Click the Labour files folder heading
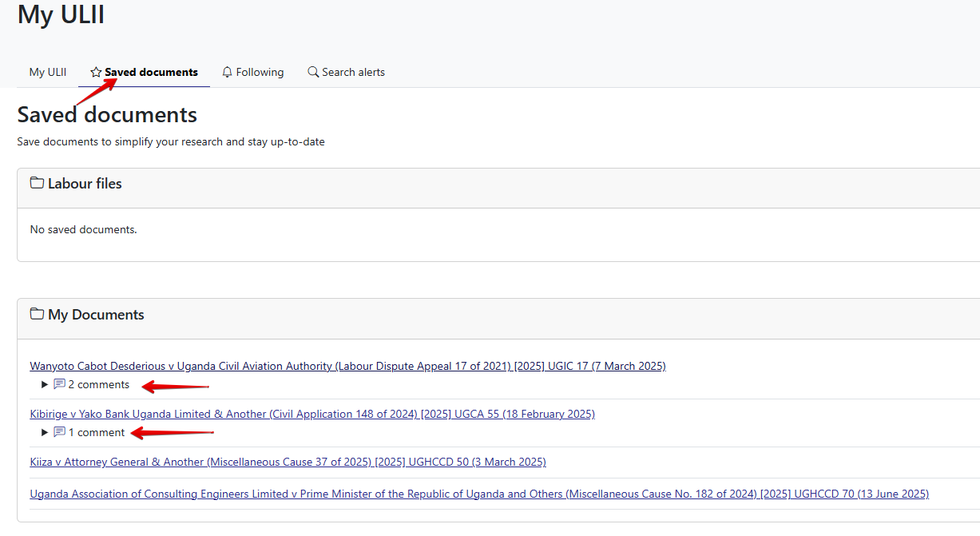Image resolution: width=980 pixels, height=536 pixels. [x=85, y=184]
